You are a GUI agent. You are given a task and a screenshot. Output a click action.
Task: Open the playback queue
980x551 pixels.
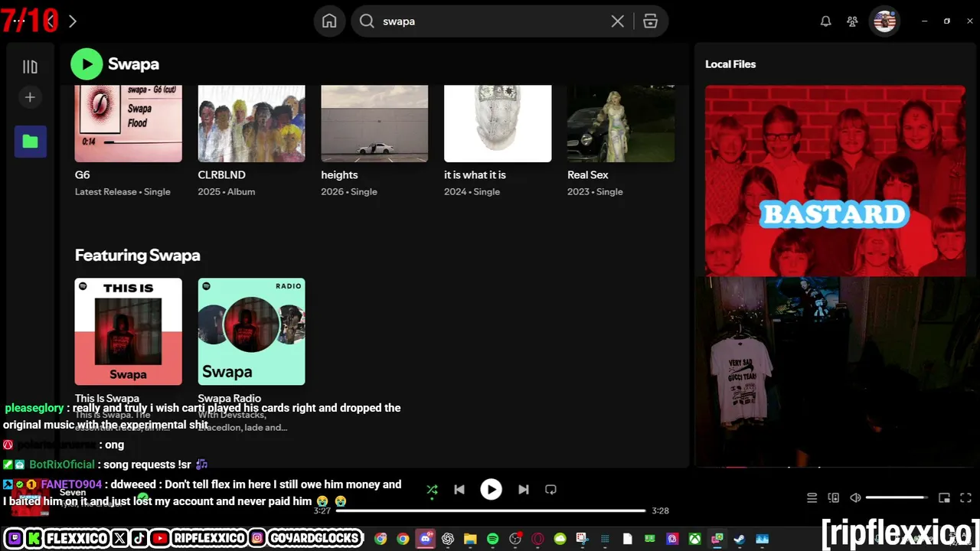point(812,497)
